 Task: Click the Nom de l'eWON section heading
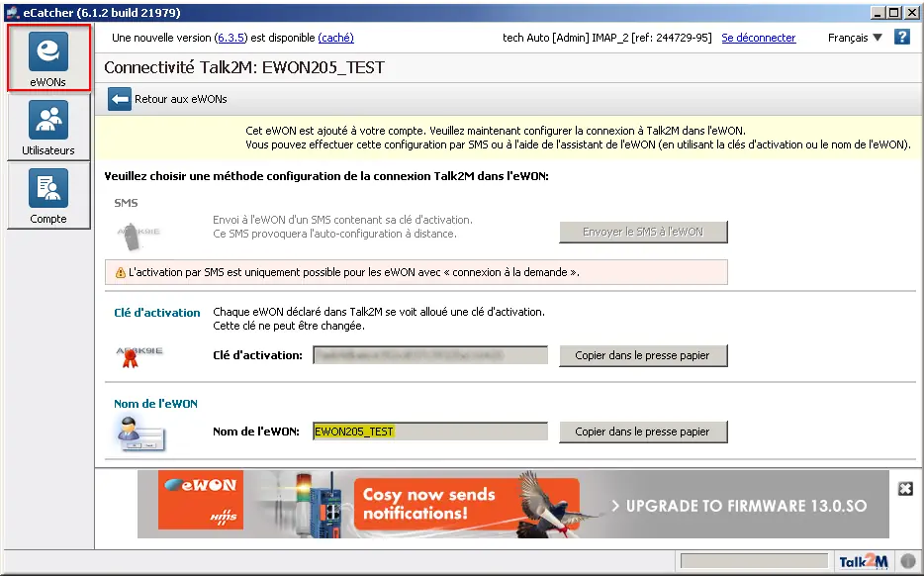155,404
